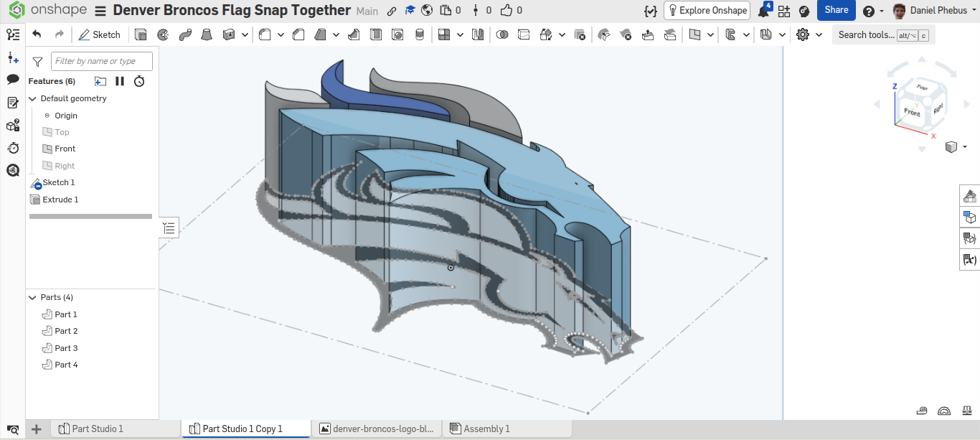Click the Share button

pos(836,10)
